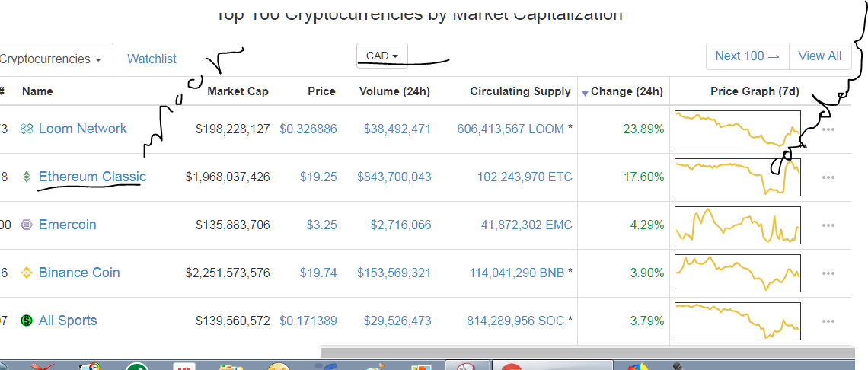This screenshot has height=370, width=868.
Task: Open the CAD currency dropdown
Action: point(382,56)
